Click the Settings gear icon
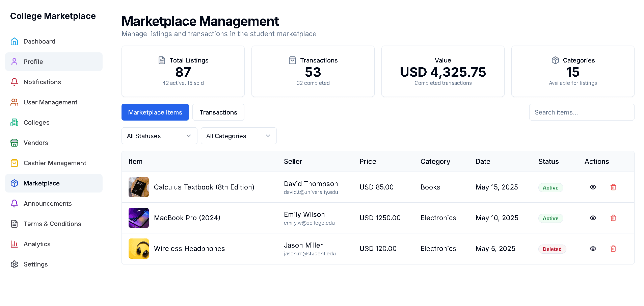Image resolution: width=644 pixels, height=306 pixels. [x=14, y=264]
